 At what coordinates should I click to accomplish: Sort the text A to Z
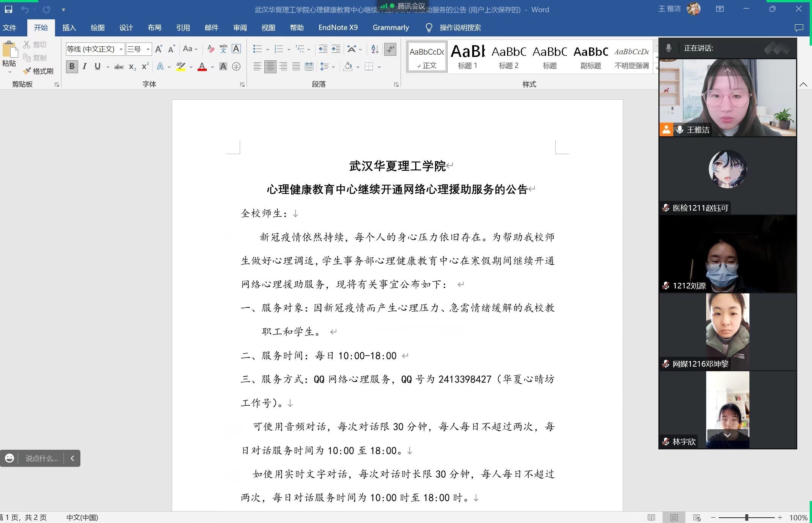pos(375,49)
